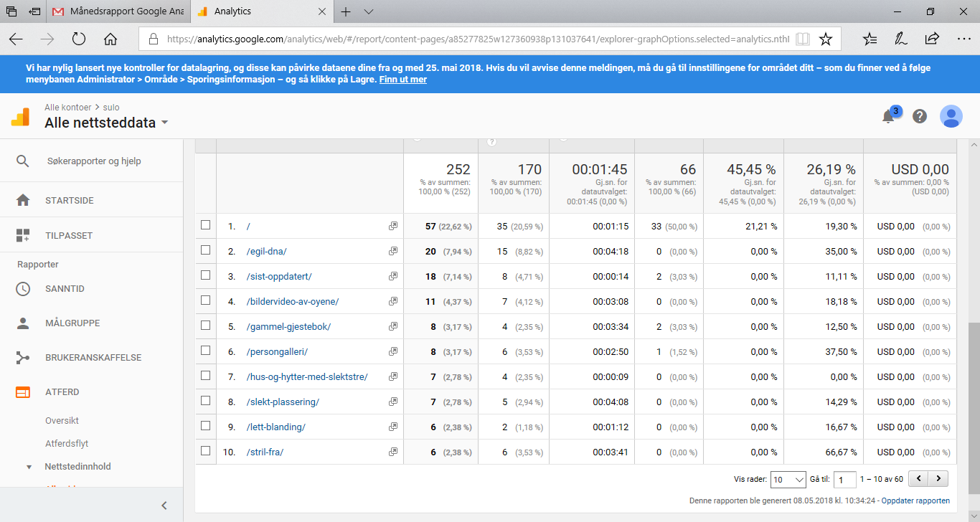This screenshot has height=522, width=980.
Task: Open the user account avatar
Action: (x=951, y=116)
